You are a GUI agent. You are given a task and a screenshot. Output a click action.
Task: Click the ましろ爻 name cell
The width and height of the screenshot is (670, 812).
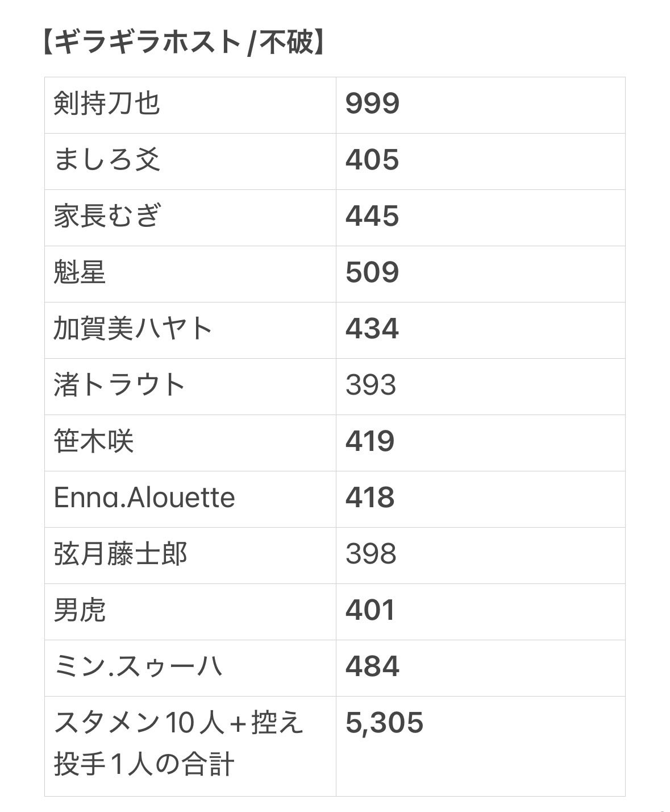coord(190,161)
